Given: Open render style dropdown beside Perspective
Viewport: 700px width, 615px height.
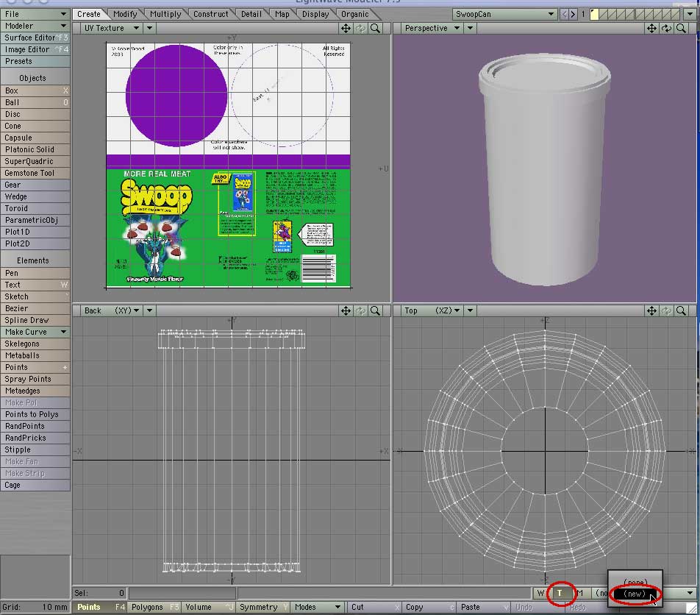Looking at the screenshot, I should click(x=470, y=28).
